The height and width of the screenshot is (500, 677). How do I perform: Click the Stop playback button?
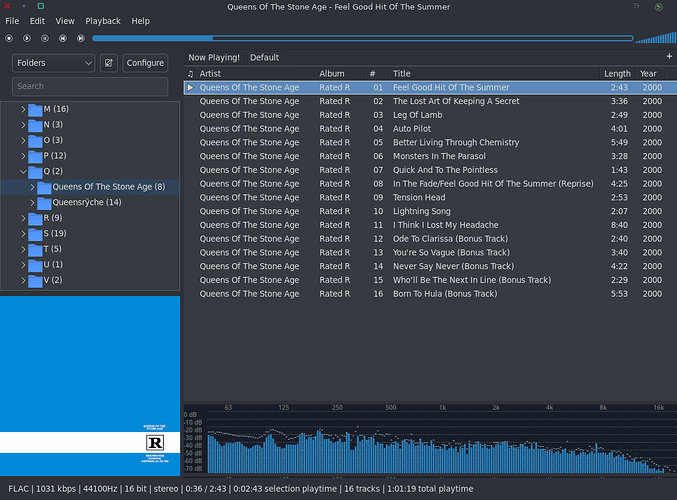(10, 39)
